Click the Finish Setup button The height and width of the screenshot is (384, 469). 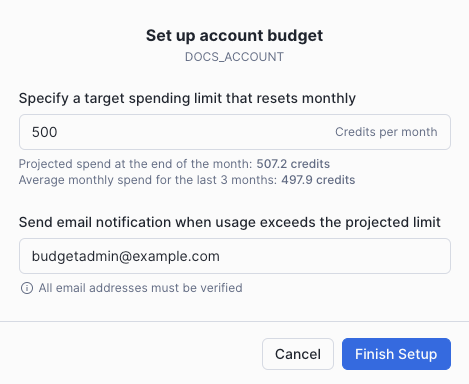pyautogui.click(x=396, y=354)
